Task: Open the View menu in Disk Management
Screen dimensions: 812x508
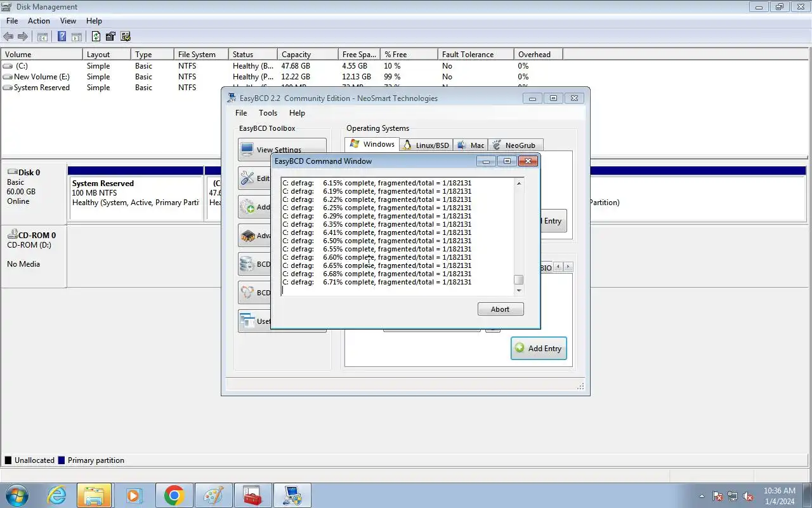Action: (x=68, y=21)
